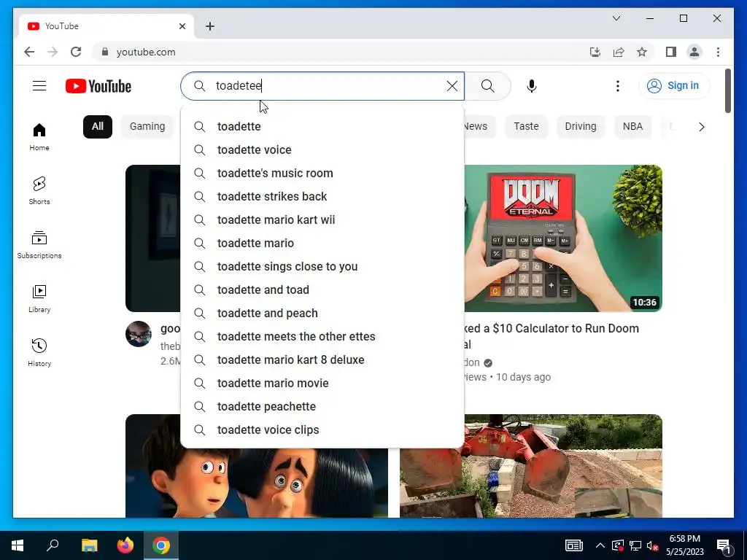This screenshot has height=560, width=747.
Task: Open the cartoon characters video thumbnail
Action: pyautogui.click(x=256, y=483)
